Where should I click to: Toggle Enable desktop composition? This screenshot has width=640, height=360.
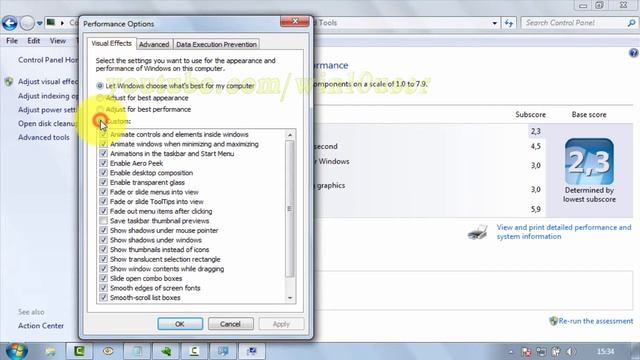pyautogui.click(x=104, y=173)
